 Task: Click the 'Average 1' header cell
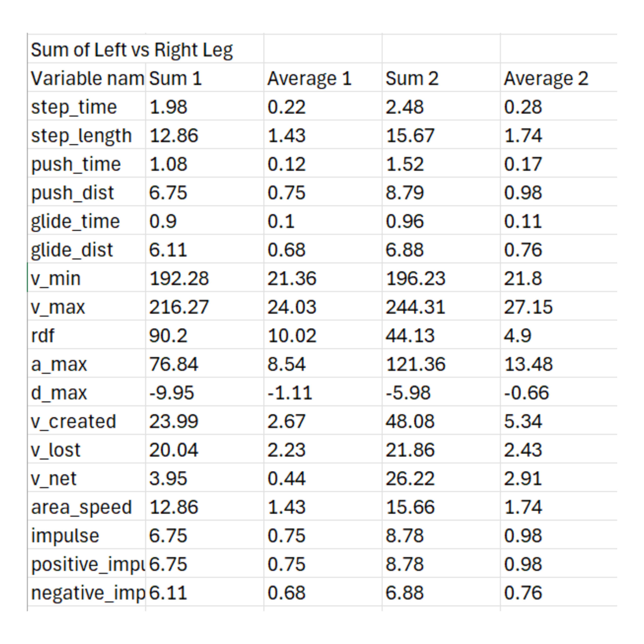click(309, 79)
